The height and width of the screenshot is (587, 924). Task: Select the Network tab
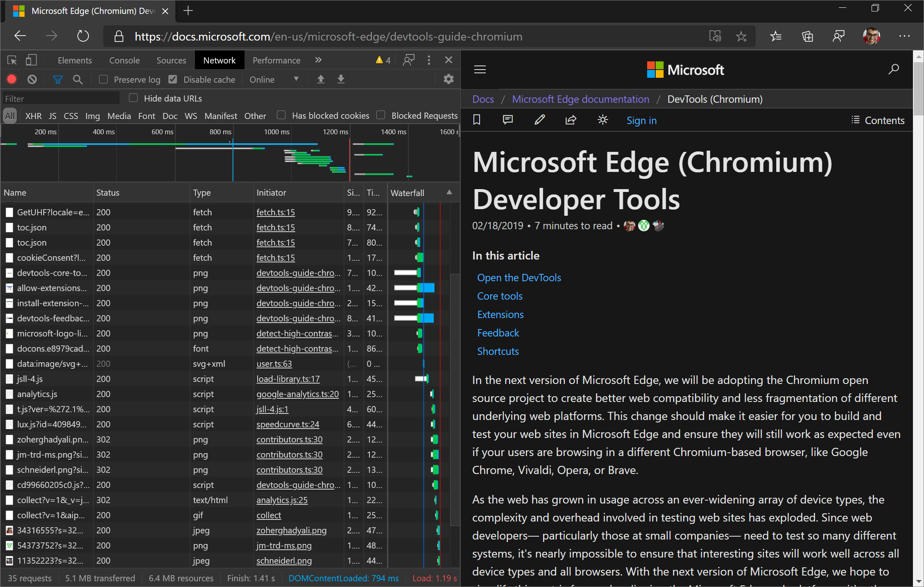tap(220, 60)
